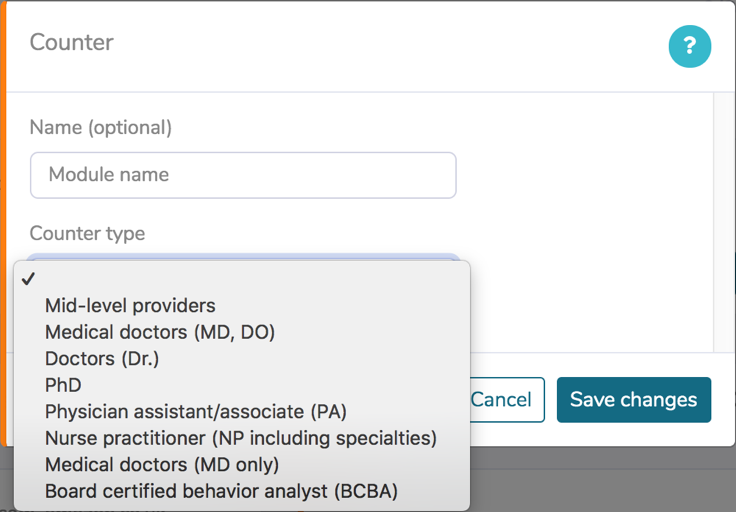
Task: Select Medical doctors (MD, DO) option
Action: (x=242, y=332)
